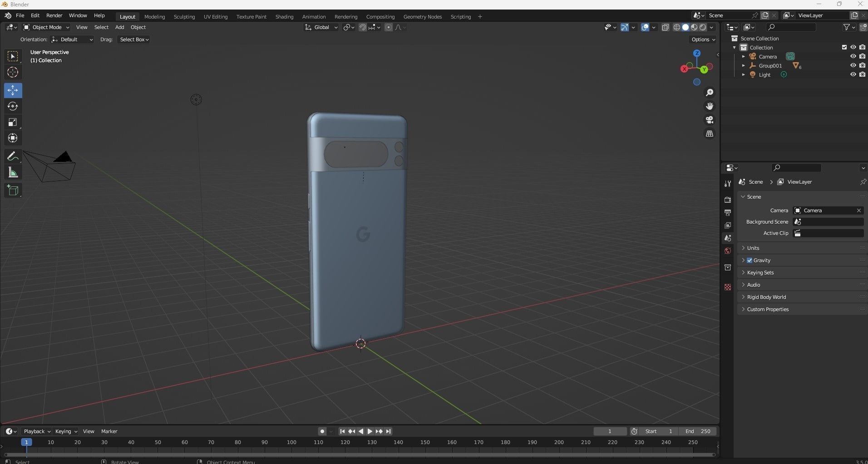The width and height of the screenshot is (868, 464).
Task: Switch to wireframe viewport shading
Action: (x=676, y=27)
